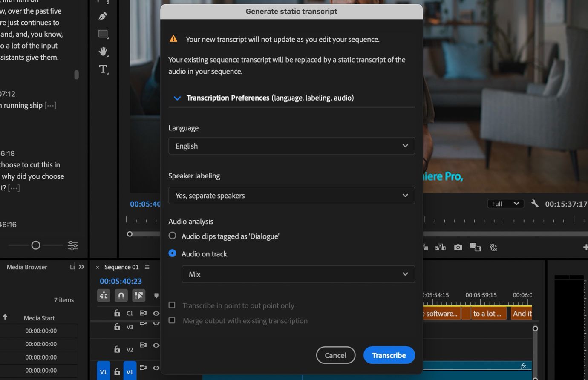Open the Sequence 01 panel menu icon

(146, 267)
